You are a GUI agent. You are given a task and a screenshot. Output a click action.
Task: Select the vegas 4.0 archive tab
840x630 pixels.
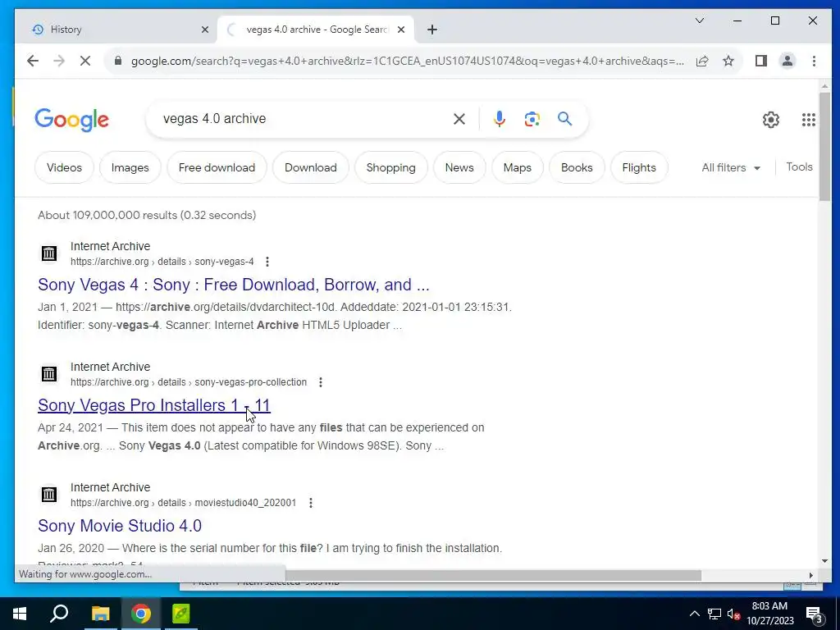click(x=316, y=30)
